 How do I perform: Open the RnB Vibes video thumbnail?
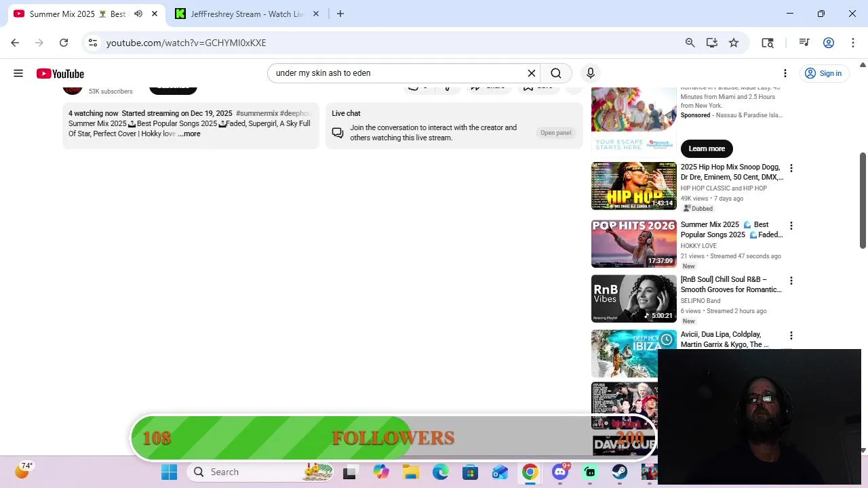pos(634,298)
